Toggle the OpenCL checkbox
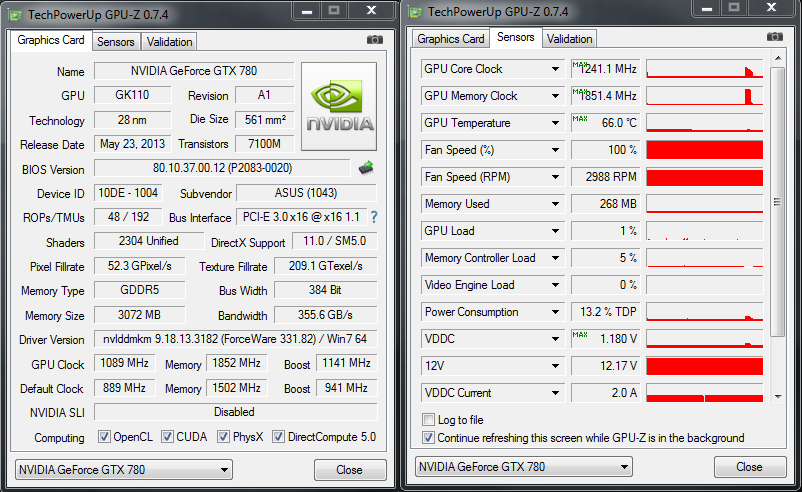Viewport: 802px width, 492px height. 104,437
